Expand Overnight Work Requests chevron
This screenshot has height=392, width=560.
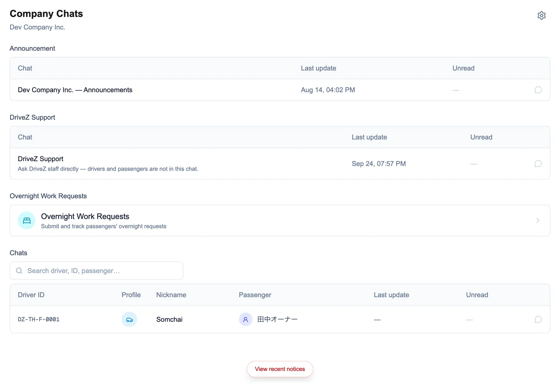pos(538,220)
